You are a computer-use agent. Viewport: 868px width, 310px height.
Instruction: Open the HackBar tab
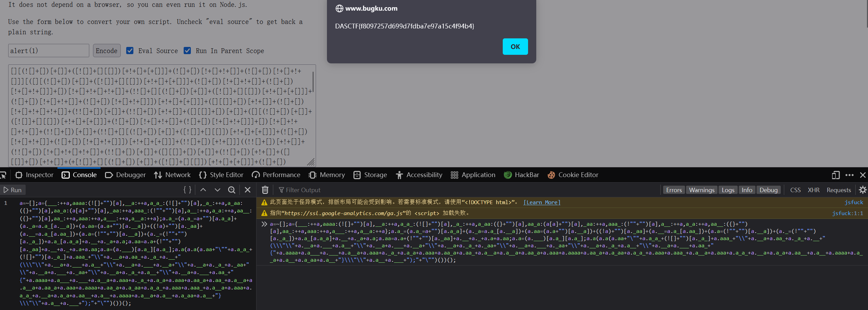pos(522,175)
